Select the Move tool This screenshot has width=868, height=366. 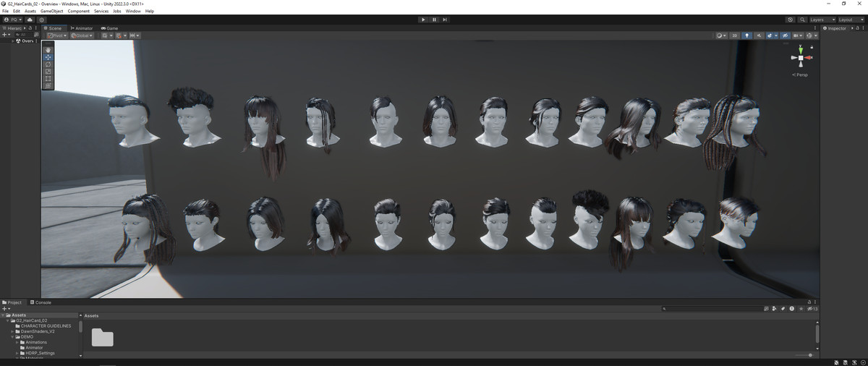coord(48,57)
